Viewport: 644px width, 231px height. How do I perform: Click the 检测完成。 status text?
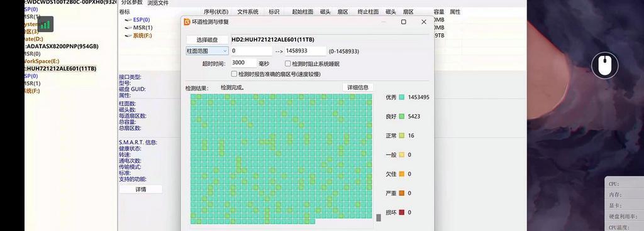233,87
